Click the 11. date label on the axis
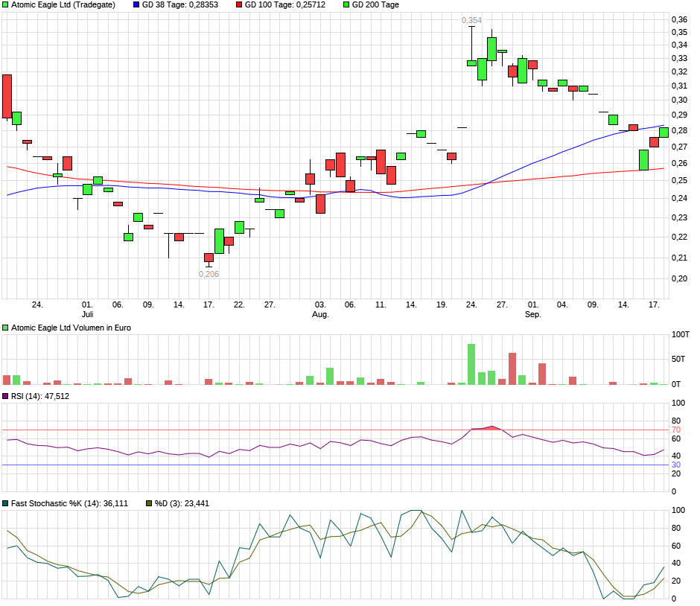700x606 pixels. [x=381, y=304]
